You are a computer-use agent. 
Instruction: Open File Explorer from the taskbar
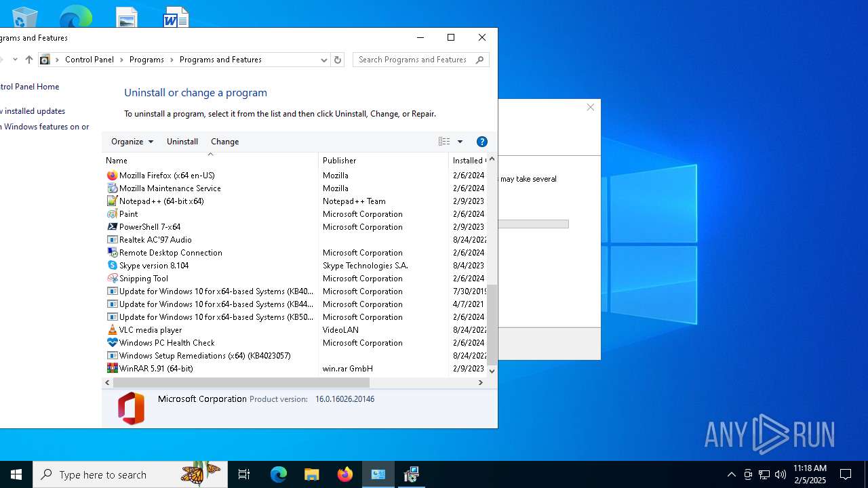tap(312, 474)
